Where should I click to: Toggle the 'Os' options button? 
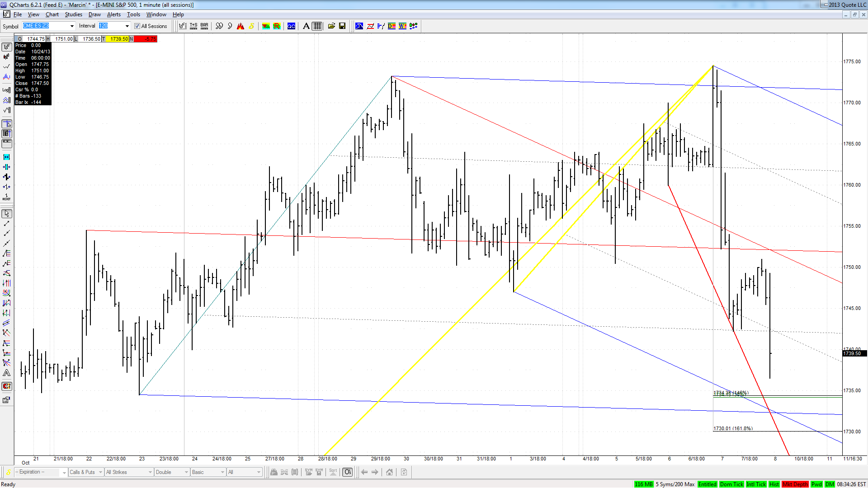click(347, 472)
